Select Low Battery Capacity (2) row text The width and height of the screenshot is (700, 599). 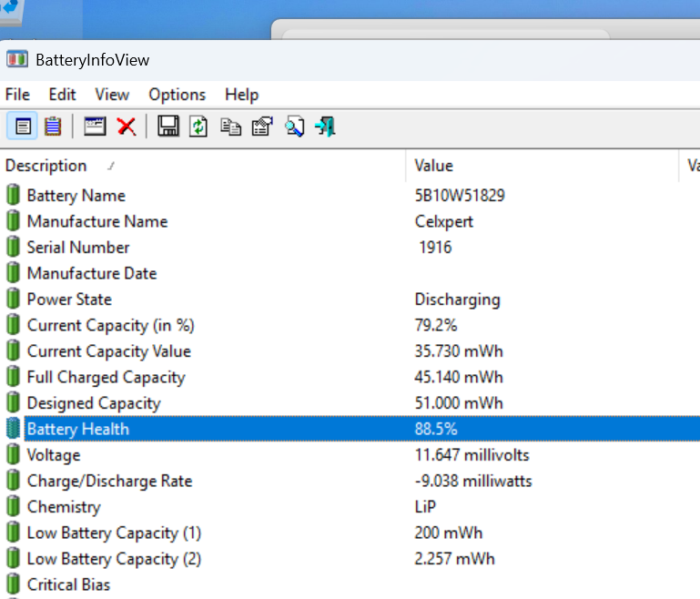click(114, 559)
